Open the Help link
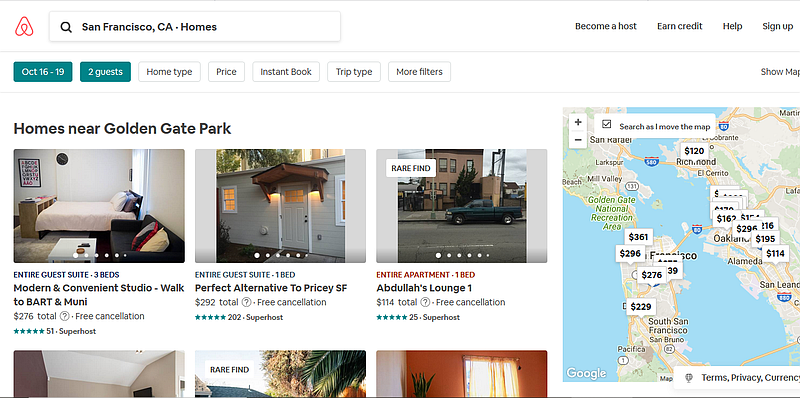This screenshot has height=398, width=800. [x=732, y=26]
